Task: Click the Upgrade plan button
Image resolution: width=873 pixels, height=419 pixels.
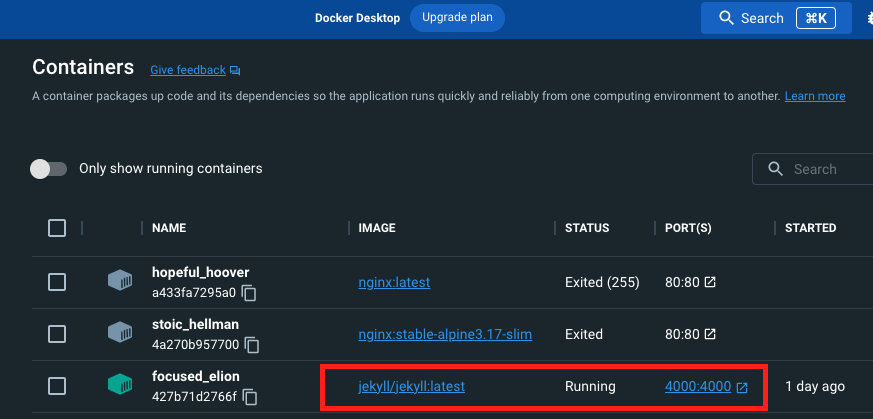Action: 457,18
